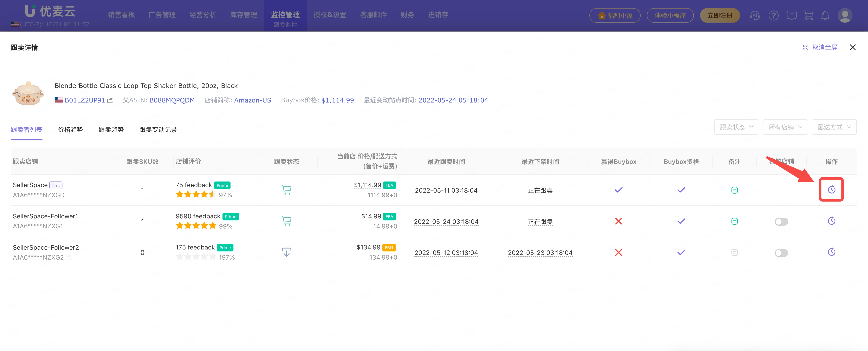Expand the 所有店铺 dropdown
The width and height of the screenshot is (868, 351).
click(785, 127)
